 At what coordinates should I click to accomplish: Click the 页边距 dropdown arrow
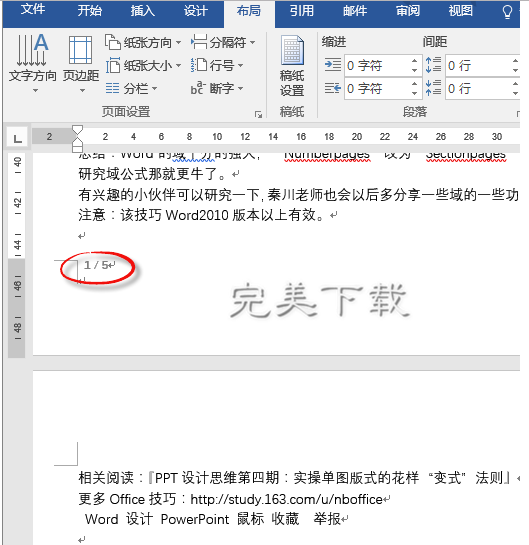point(82,91)
